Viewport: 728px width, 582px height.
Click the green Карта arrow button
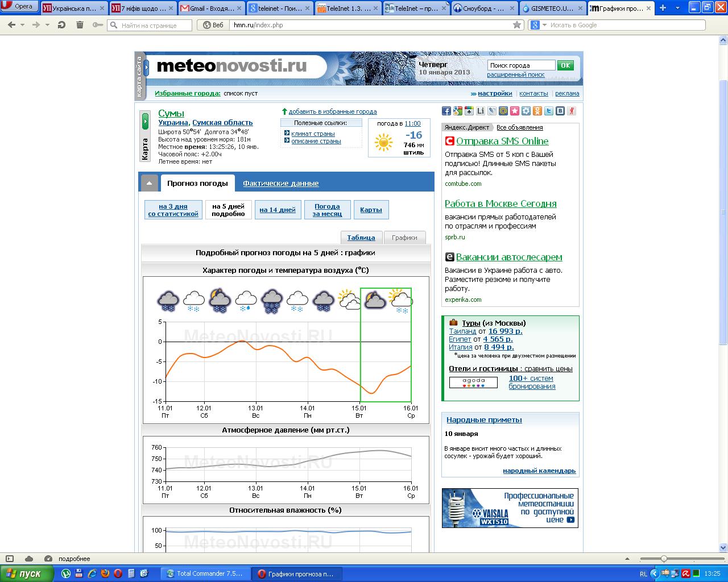click(145, 120)
